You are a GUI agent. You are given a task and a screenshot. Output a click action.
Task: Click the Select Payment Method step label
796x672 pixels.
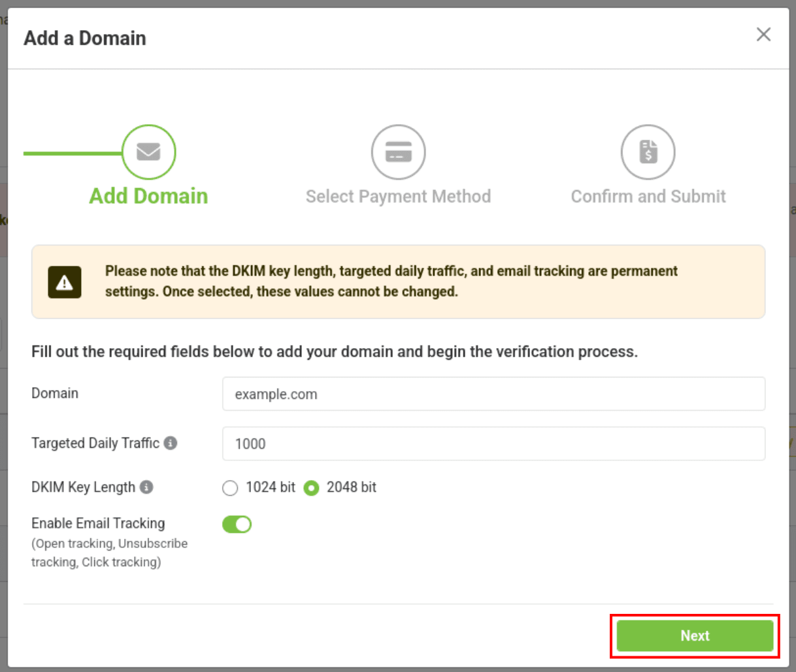(x=398, y=197)
